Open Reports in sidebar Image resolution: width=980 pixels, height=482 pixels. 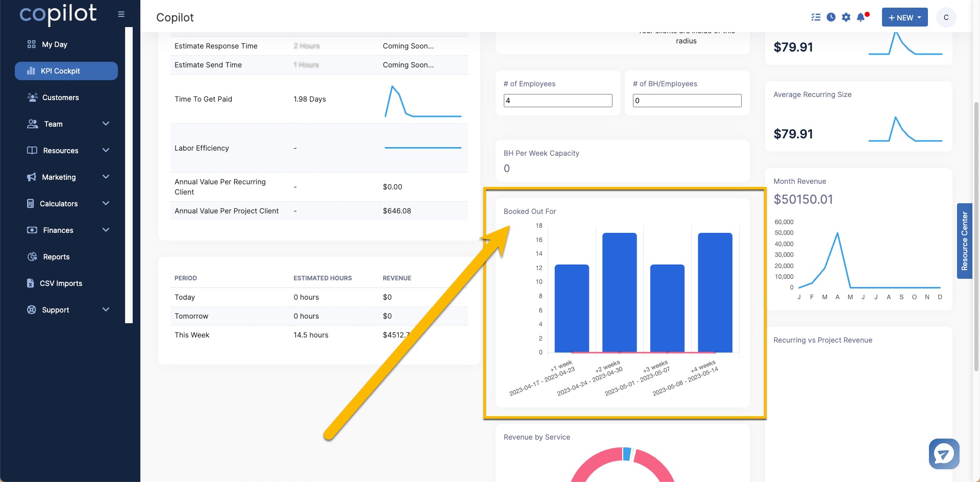(x=56, y=257)
